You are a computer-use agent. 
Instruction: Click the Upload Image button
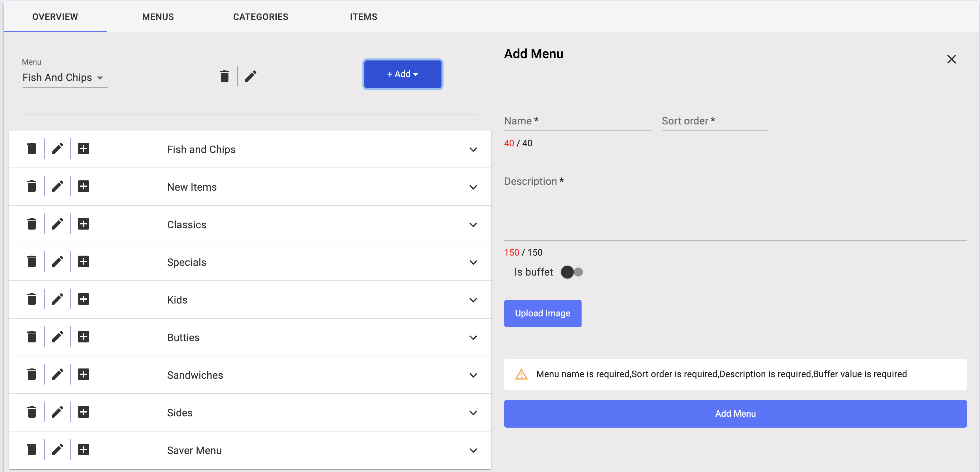[x=542, y=313]
